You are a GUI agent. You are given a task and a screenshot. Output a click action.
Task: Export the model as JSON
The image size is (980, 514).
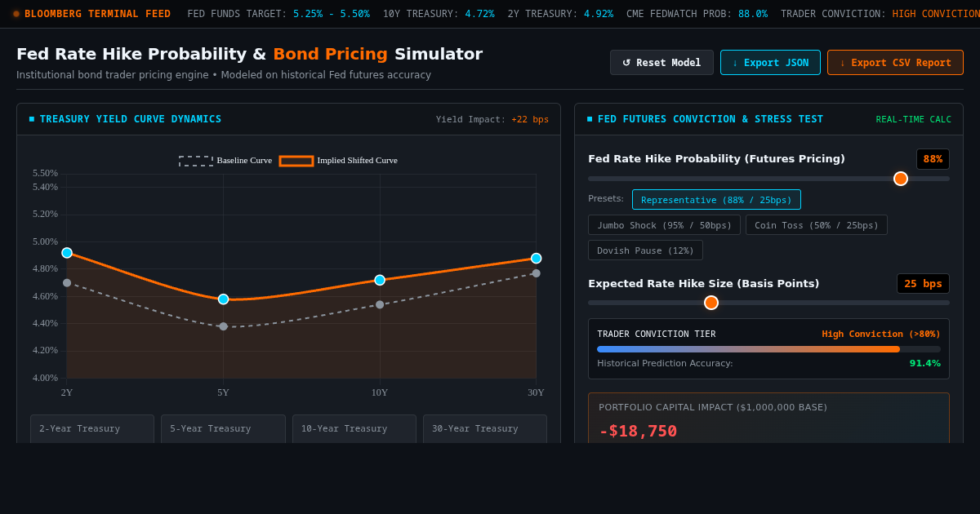(x=770, y=63)
